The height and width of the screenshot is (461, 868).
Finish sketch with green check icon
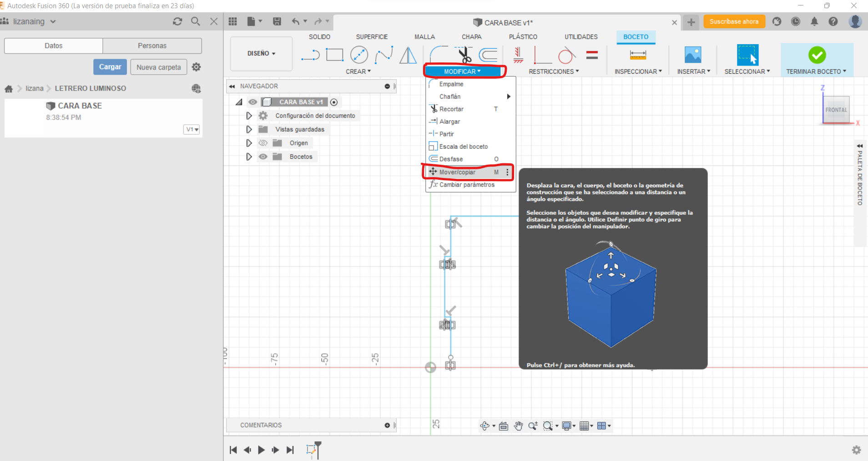(817, 55)
